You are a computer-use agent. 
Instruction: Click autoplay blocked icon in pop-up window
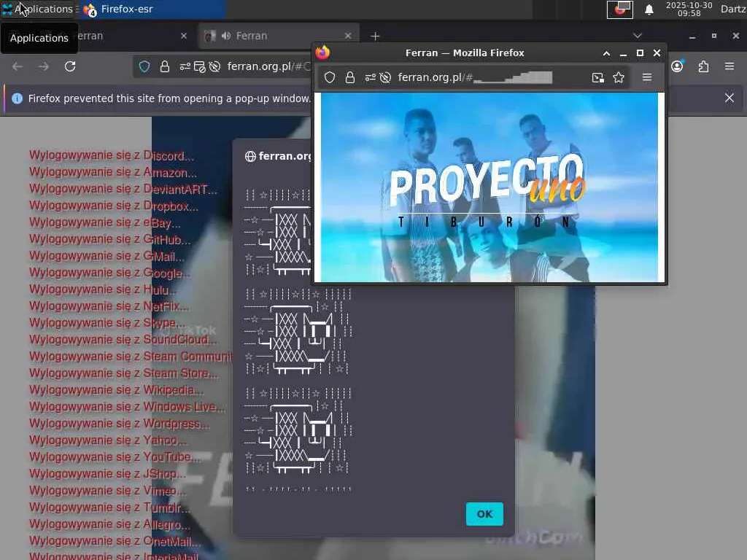pyautogui.click(x=385, y=77)
